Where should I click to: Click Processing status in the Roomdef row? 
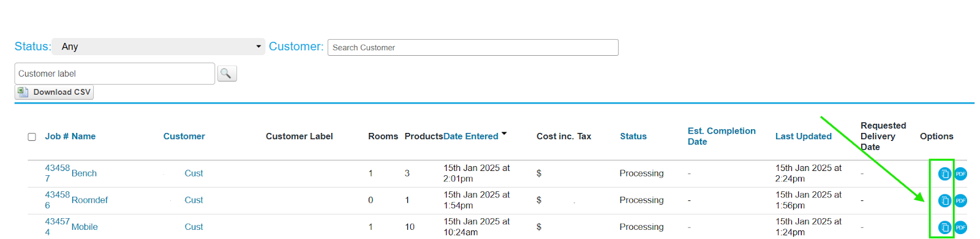coord(641,200)
